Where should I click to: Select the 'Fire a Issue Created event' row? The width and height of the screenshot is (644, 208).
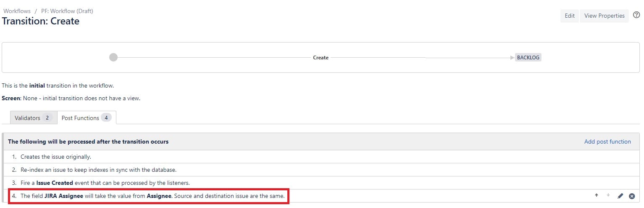(x=322, y=183)
